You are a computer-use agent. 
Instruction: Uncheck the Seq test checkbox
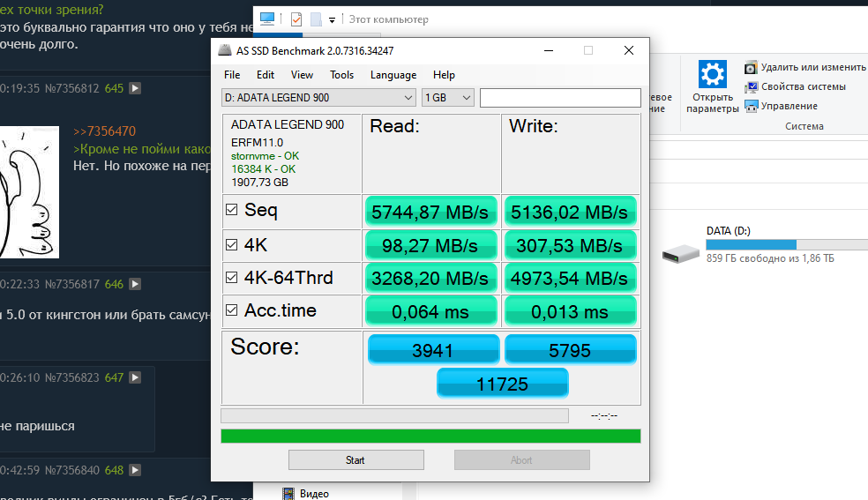[x=231, y=210]
